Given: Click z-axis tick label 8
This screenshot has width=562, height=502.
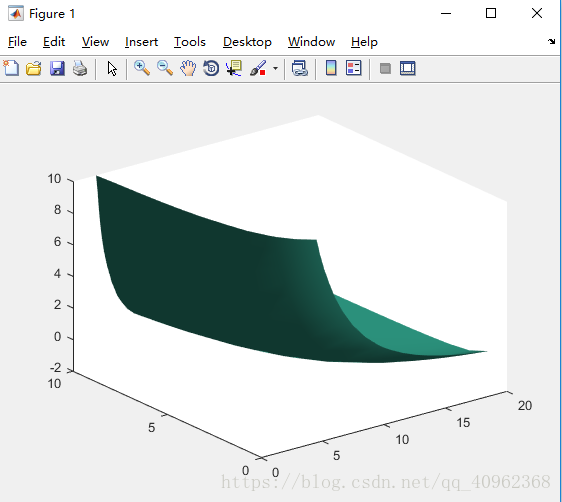Looking at the screenshot, I should coord(57,210).
